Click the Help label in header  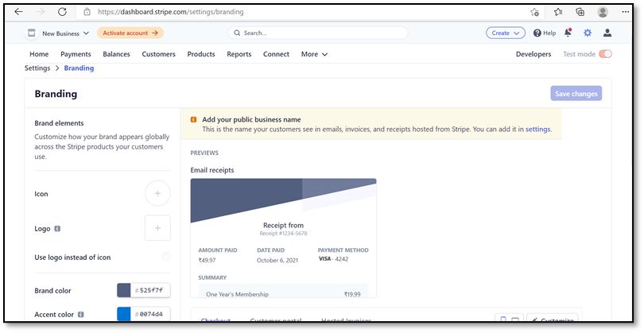pos(549,33)
